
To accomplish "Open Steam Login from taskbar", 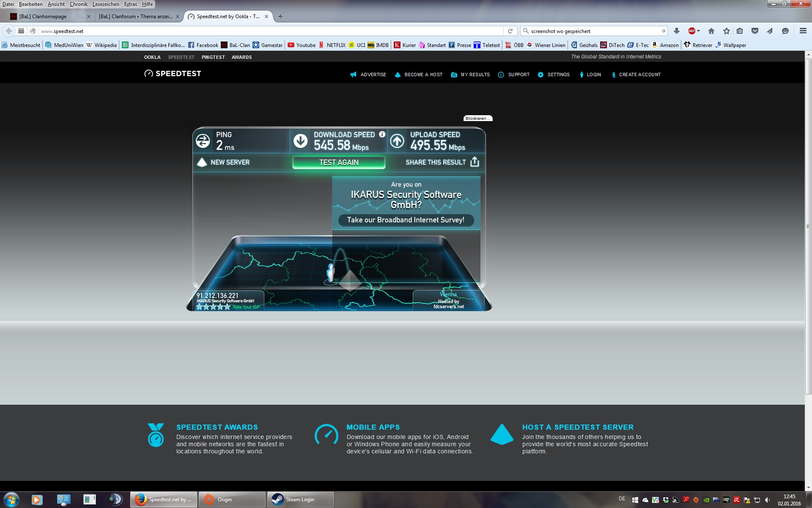I will coord(300,500).
